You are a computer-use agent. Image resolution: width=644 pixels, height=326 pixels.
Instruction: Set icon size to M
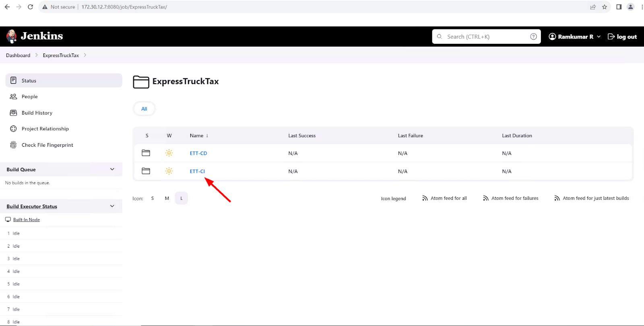[x=167, y=198]
